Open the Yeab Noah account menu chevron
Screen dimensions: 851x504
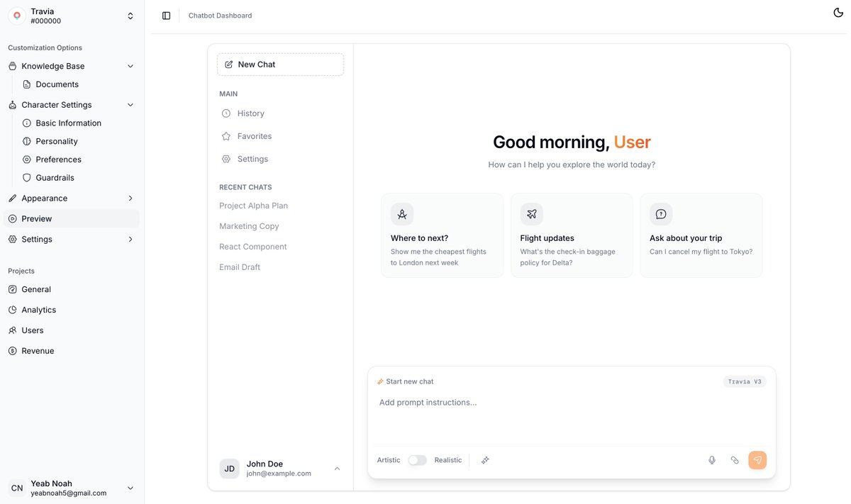130,488
